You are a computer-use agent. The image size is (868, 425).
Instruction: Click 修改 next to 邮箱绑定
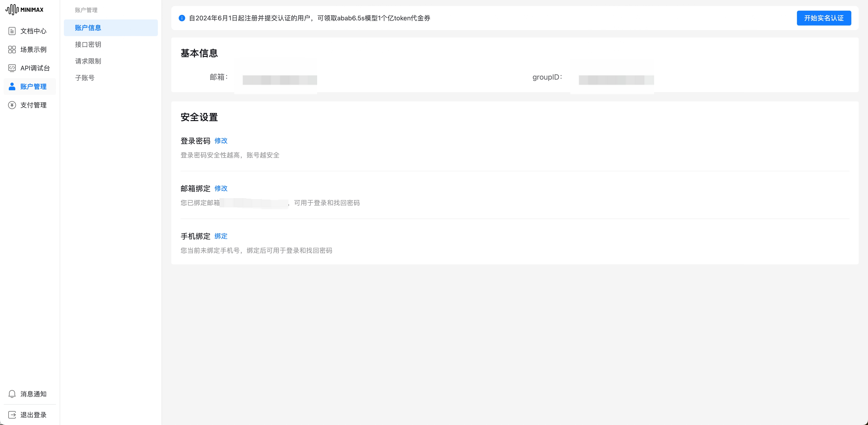pos(221,188)
